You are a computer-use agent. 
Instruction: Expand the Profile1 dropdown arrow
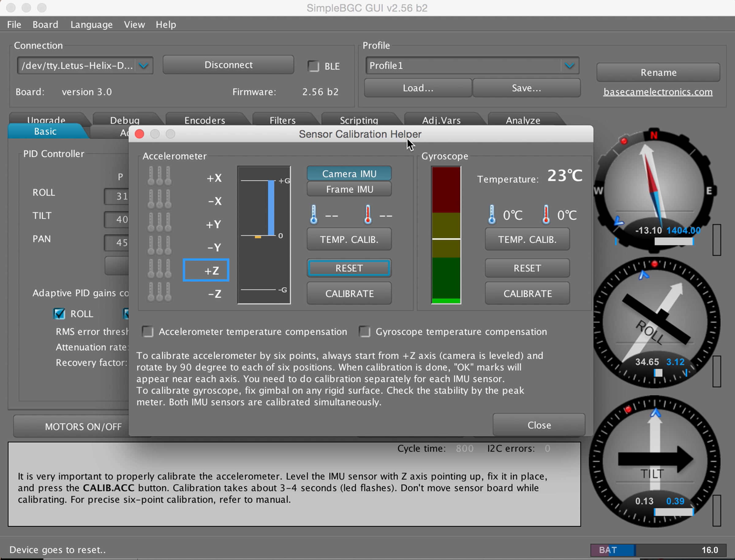tap(570, 65)
